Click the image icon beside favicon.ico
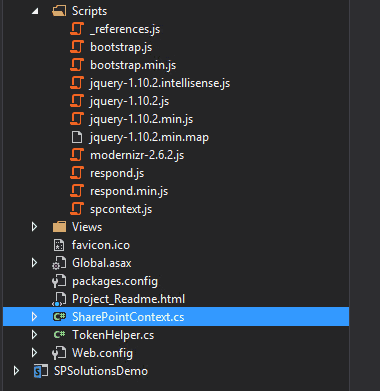380x391 pixels. pyautogui.click(x=59, y=245)
